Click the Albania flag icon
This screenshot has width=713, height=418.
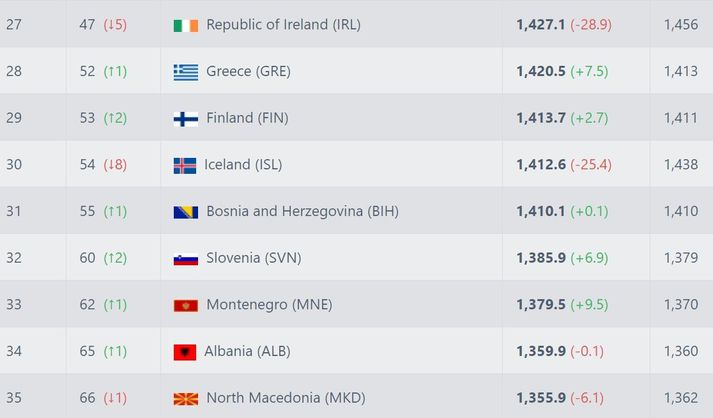(x=185, y=353)
